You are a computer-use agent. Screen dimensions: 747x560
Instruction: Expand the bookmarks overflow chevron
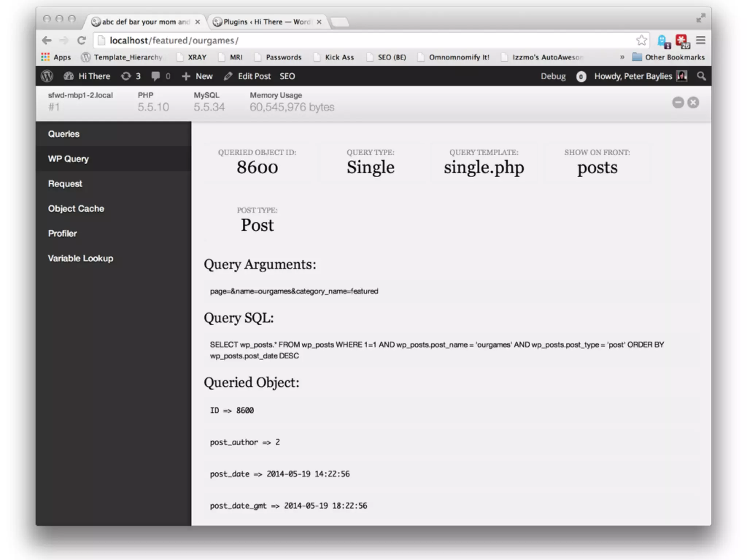622,57
